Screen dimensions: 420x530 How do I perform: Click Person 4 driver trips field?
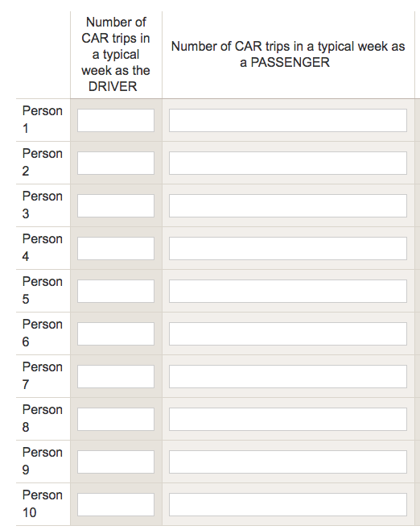pos(116,248)
